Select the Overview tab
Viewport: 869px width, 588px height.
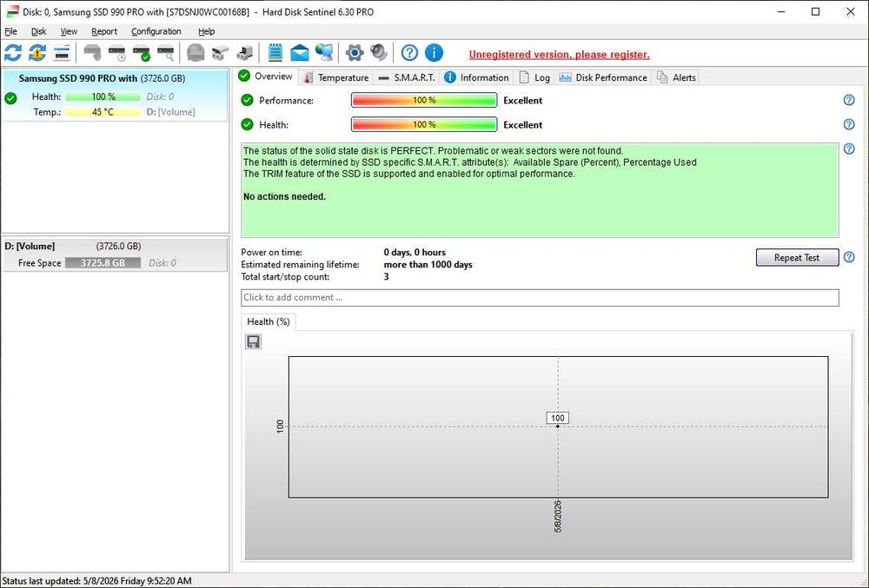pyautogui.click(x=266, y=76)
